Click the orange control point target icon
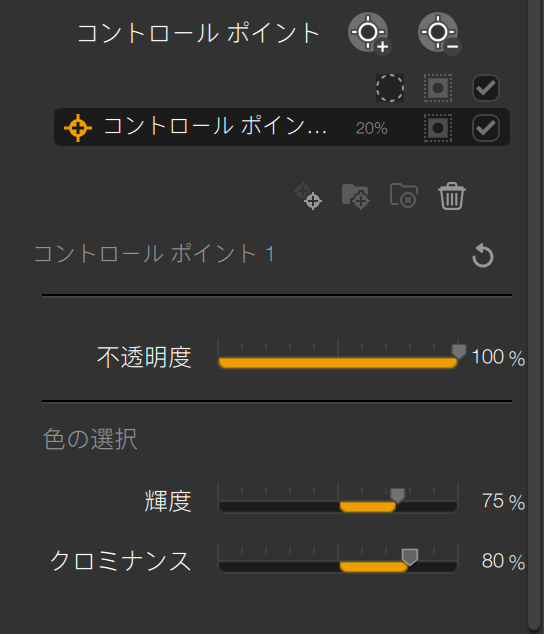The image size is (544, 634). (x=78, y=128)
